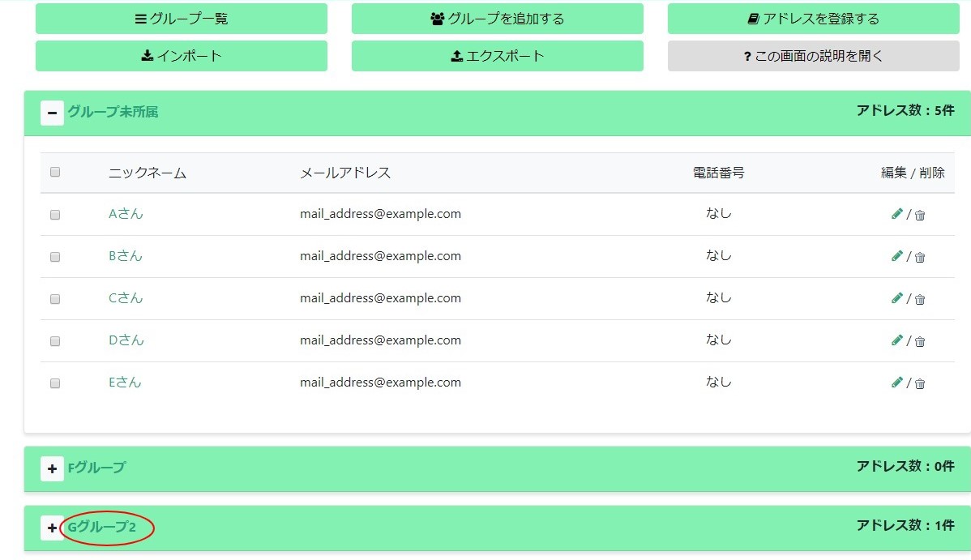Delete Bさん using the trash icon
This screenshot has height=560, width=971.
click(x=919, y=256)
